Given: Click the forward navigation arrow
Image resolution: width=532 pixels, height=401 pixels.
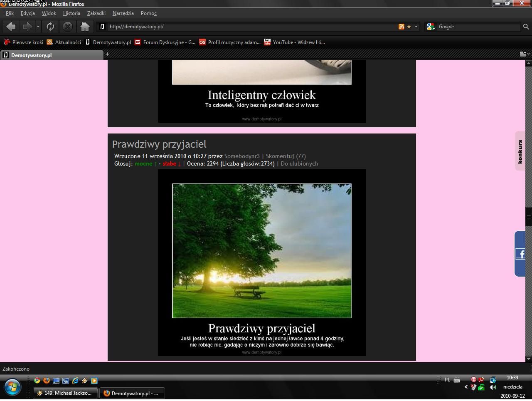Looking at the screenshot, I should [x=27, y=27].
